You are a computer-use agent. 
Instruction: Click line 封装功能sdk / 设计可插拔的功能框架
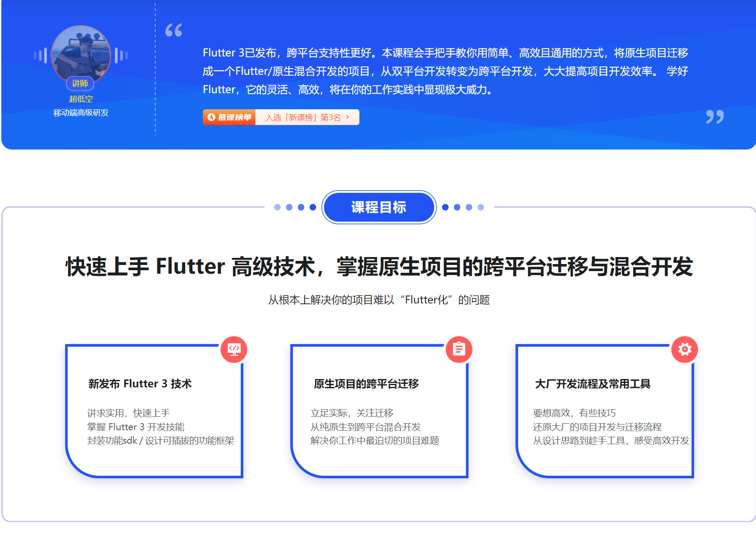160,441
